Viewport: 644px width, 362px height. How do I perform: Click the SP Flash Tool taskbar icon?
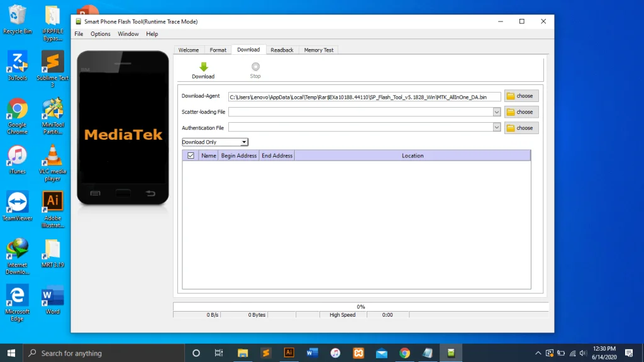451,353
